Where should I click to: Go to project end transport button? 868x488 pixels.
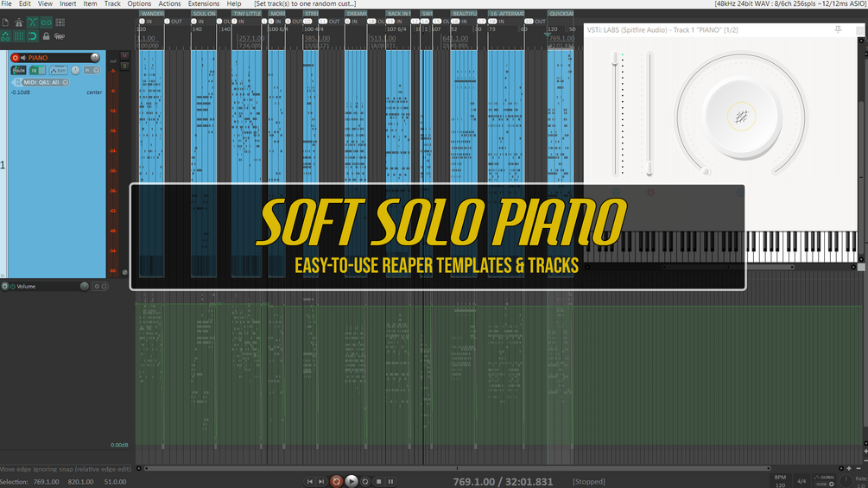coord(321,481)
